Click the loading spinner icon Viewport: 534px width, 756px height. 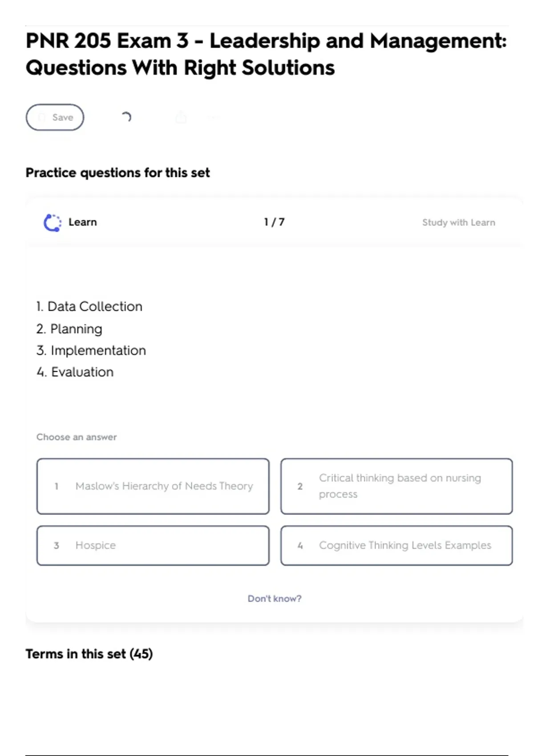pos(126,117)
